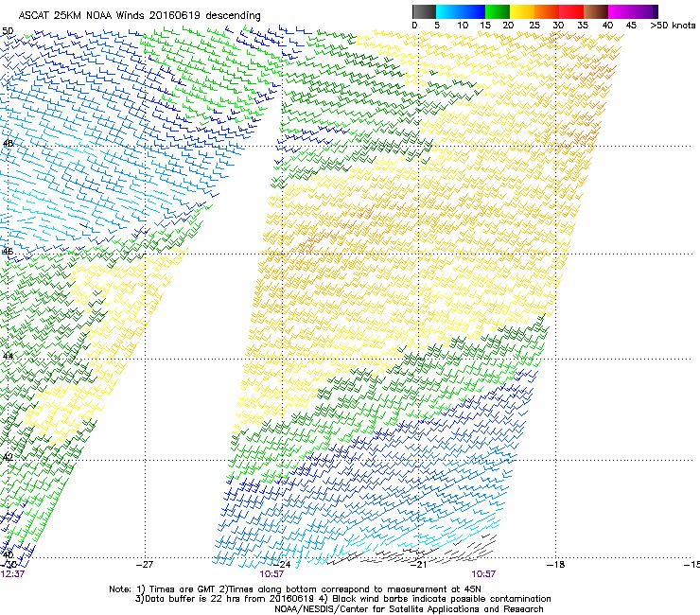Click the 'NOAA/NESDIS/Center for Satellite Applications and Research' credit
This screenshot has height=615, width=700.
click(409, 609)
